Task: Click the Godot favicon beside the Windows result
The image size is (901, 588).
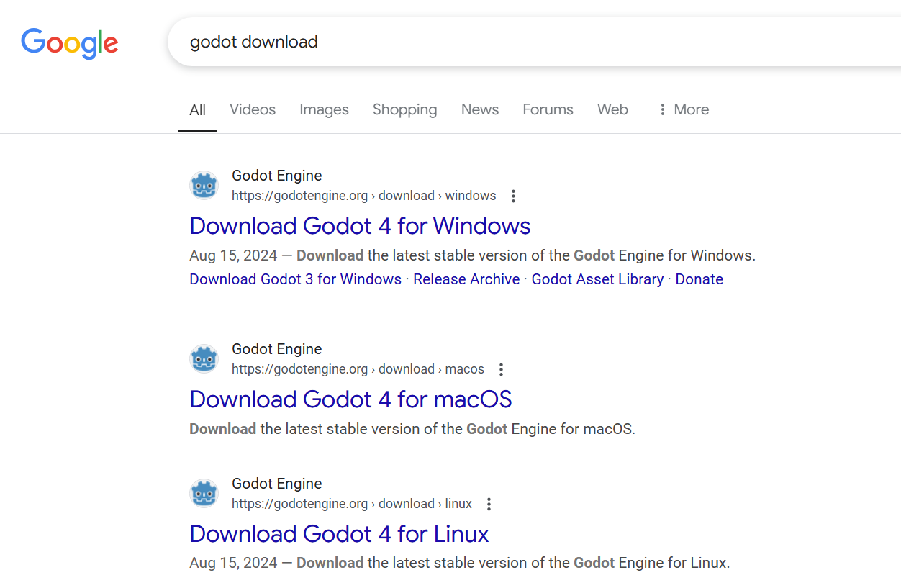Action: (x=204, y=186)
